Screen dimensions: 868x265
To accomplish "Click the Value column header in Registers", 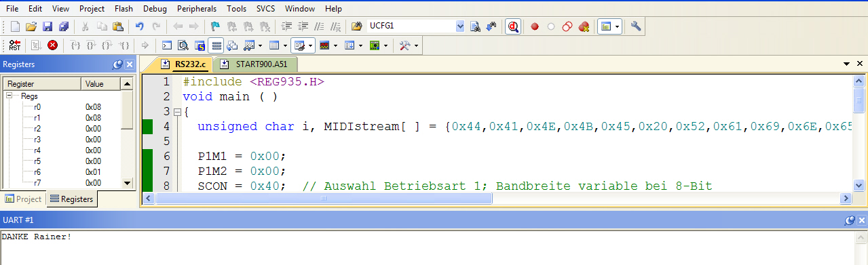I will [101, 84].
